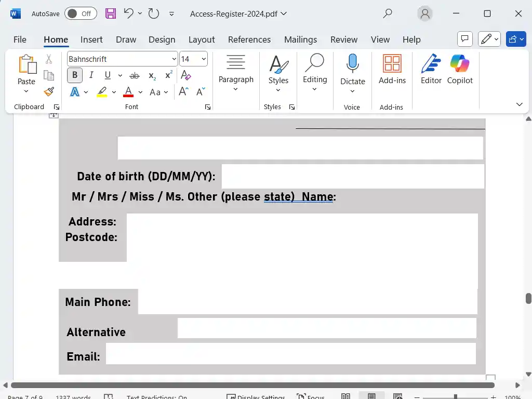Apply the red font color swatch
532x399 pixels.
(128, 92)
